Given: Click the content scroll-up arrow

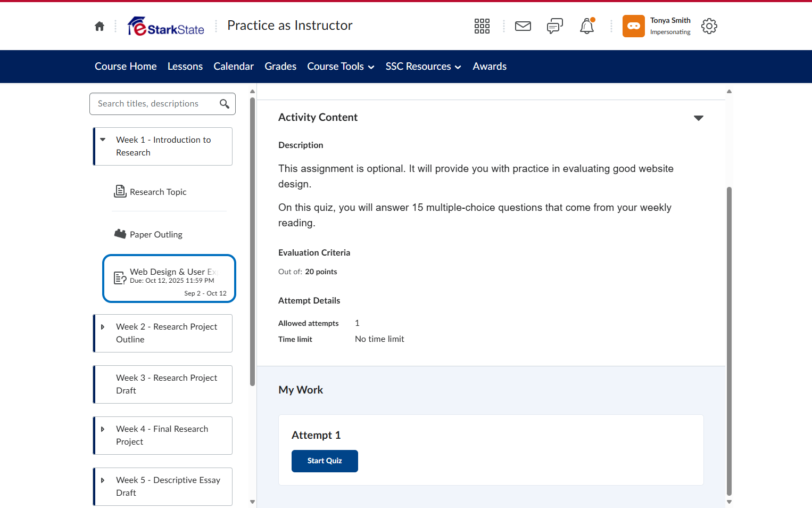Looking at the screenshot, I should coord(730,92).
